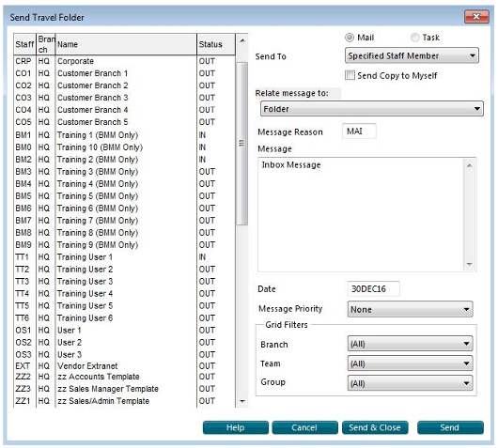This screenshot has height=448, width=498.
Task: Open Help for this dialog
Action: coord(236,427)
